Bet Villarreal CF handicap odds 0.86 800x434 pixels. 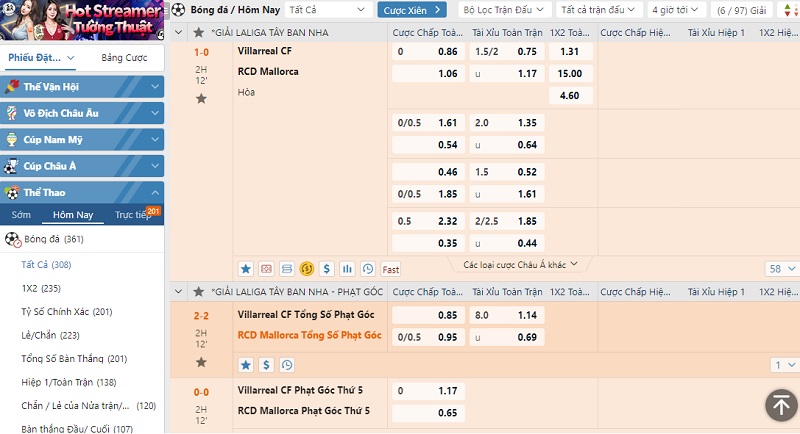[x=429, y=52]
